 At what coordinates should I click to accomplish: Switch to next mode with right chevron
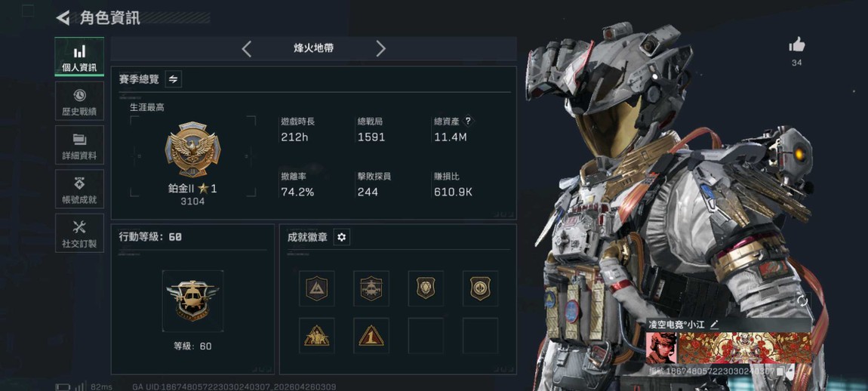[x=380, y=49]
